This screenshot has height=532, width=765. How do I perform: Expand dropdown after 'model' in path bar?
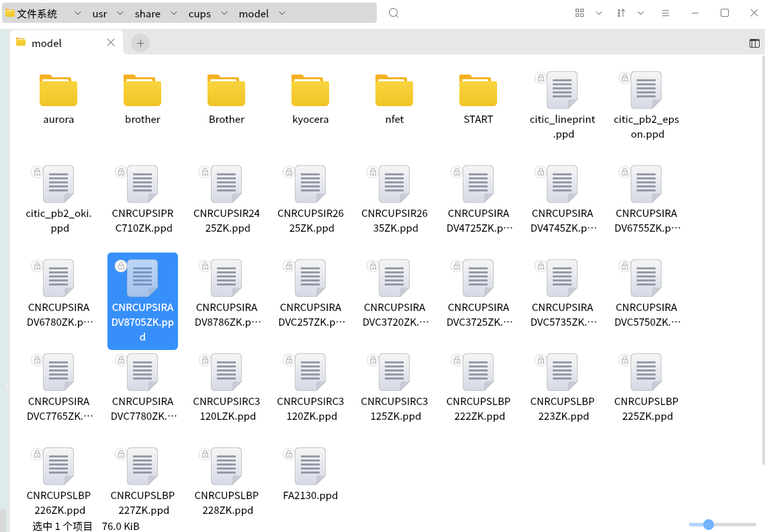[x=281, y=13]
